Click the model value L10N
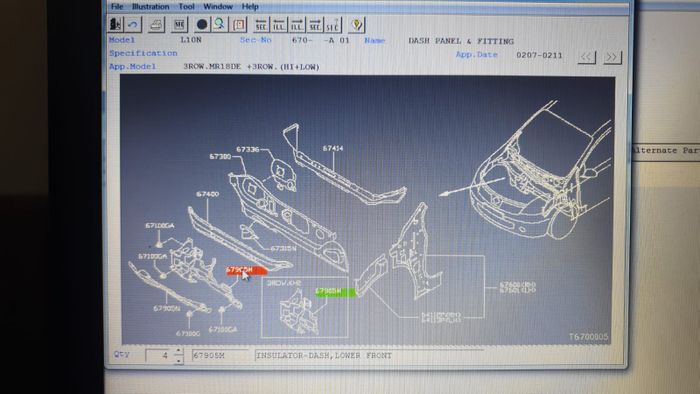 [191, 40]
